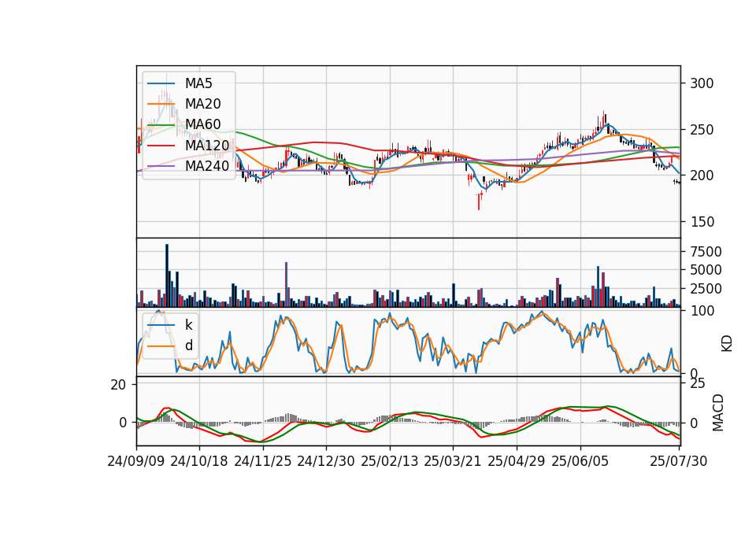Click the 250 price axis label
Viewport: 756px width, 543px height.
click(x=702, y=130)
